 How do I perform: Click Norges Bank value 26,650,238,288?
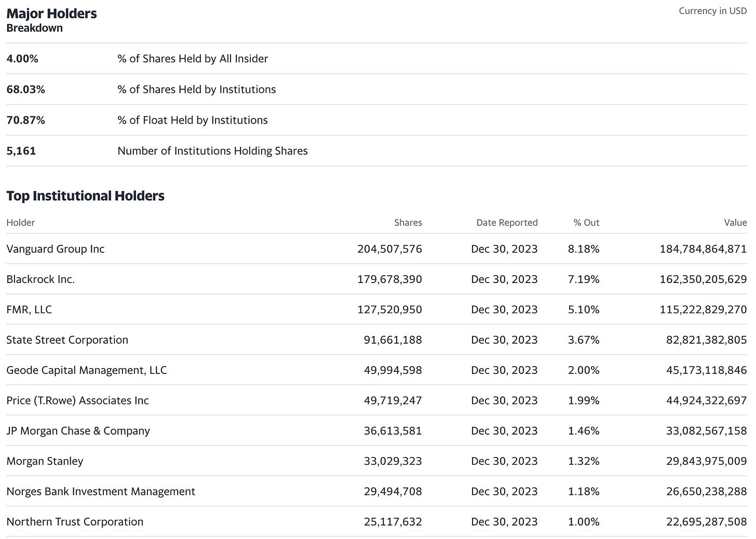tap(706, 491)
